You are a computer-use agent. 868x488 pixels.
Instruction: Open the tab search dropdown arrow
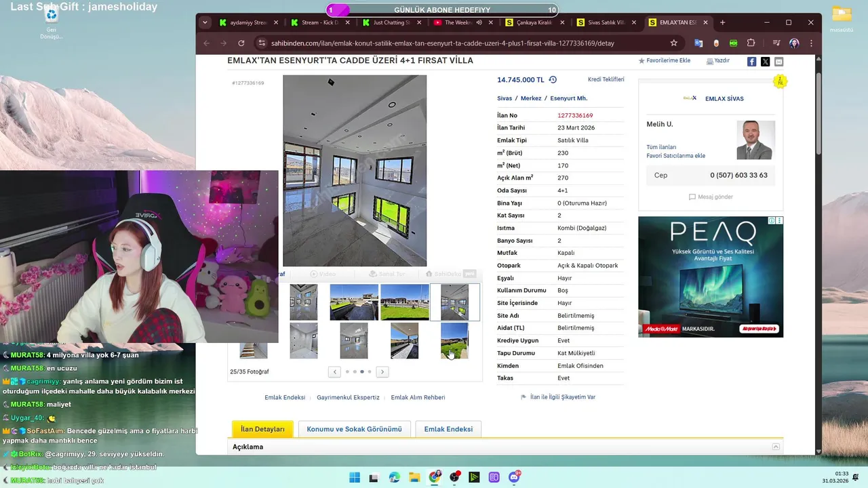(x=205, y=22)
